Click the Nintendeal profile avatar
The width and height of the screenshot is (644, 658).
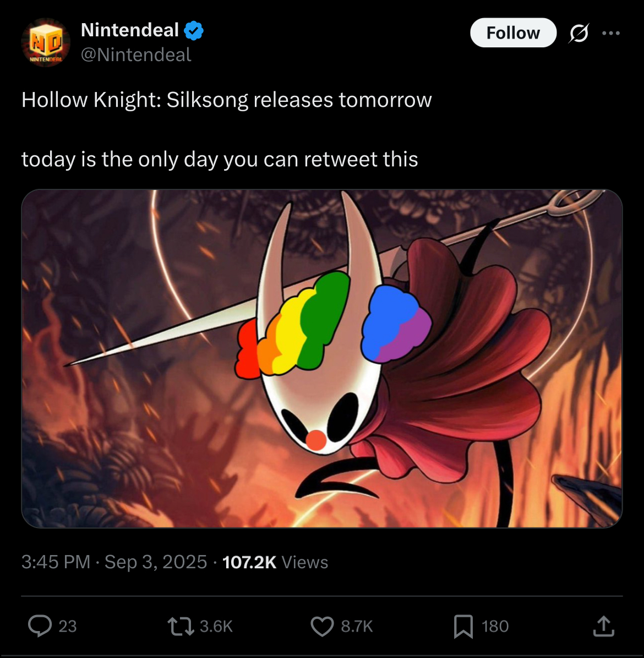(x=46, y=42)
